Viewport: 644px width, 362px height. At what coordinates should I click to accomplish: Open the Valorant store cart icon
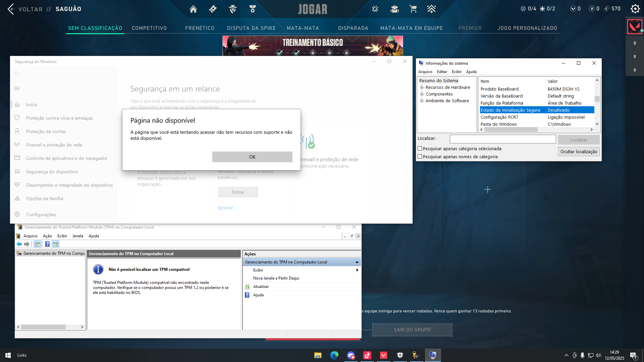(413, 9)
